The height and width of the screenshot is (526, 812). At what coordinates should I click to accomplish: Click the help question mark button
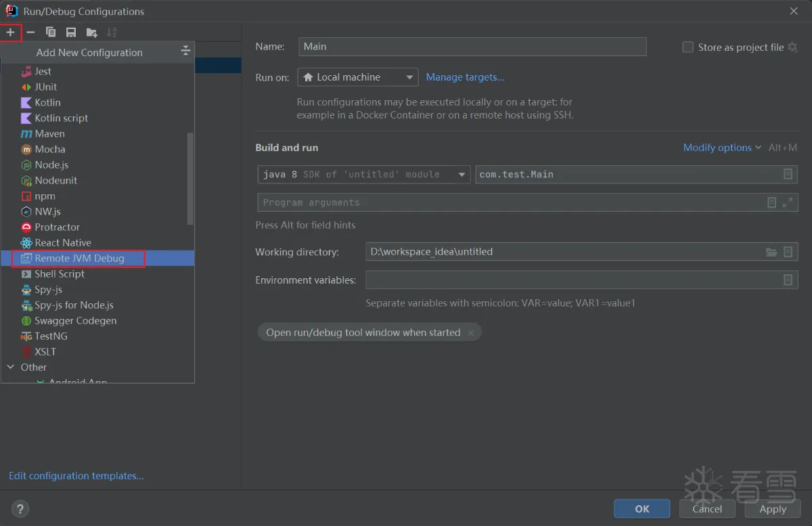tap(20, 509)
